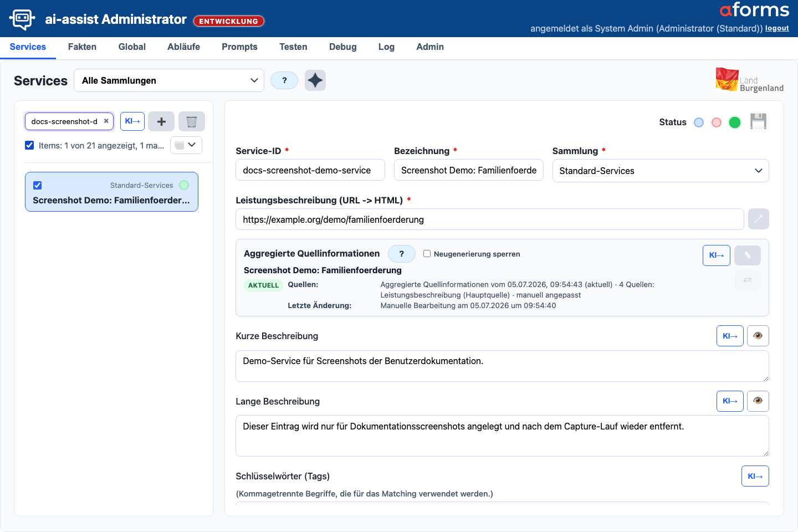Open the Prompts tab
Viewport: 798px width, 532px height.
pos(239,47)
